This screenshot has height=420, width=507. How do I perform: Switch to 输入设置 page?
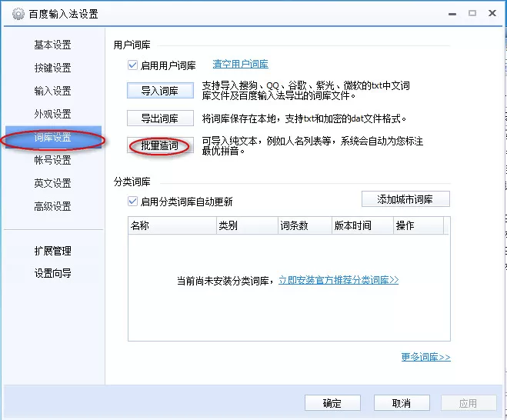tap(53, 91)
